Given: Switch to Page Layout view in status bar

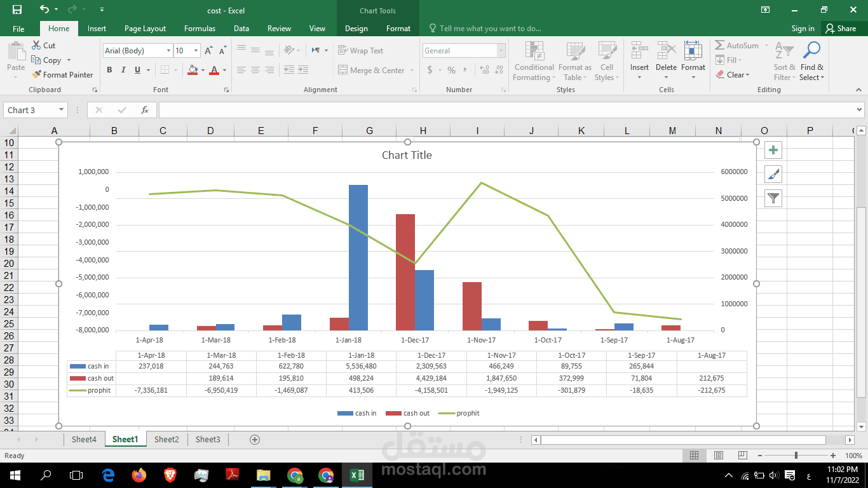Looking at the screenshot, I should pos(719,456).
